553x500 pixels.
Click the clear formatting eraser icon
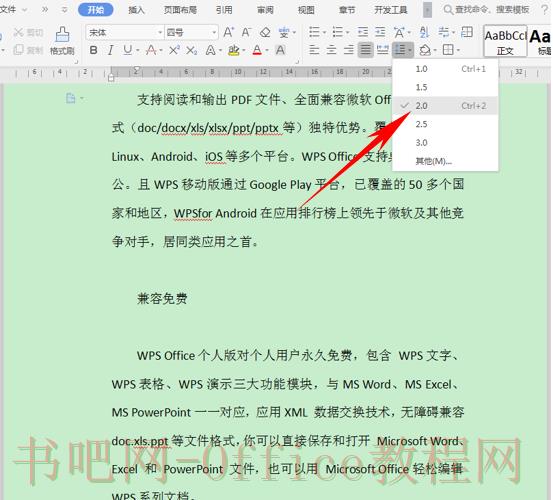click(x=265, y=33)
